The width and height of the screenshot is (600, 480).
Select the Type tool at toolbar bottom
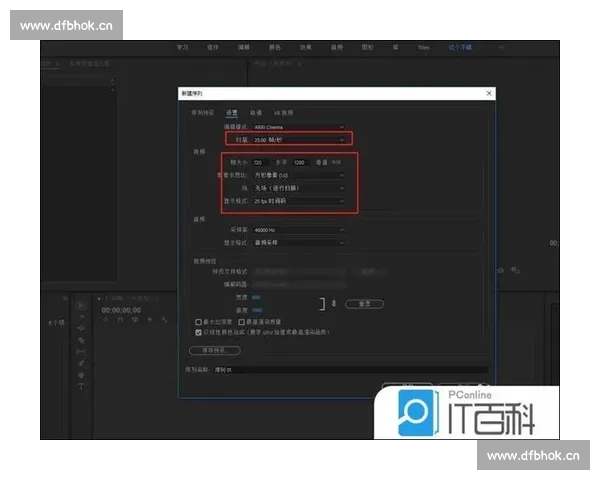tap(81, 387)
